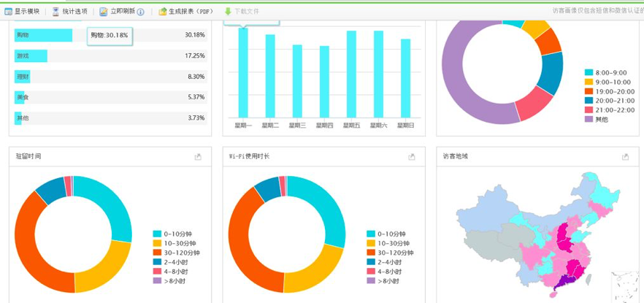Click the 星期五 bar in weekly chart
The height and width of the screenshot is (303, 644).
click(x=351, y=73)
